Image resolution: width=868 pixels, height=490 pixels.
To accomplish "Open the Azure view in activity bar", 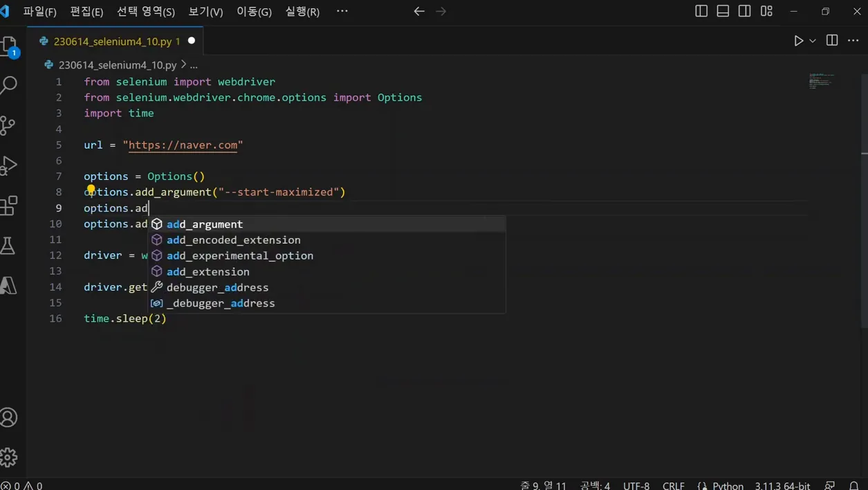I will click(x=8, y=285).
